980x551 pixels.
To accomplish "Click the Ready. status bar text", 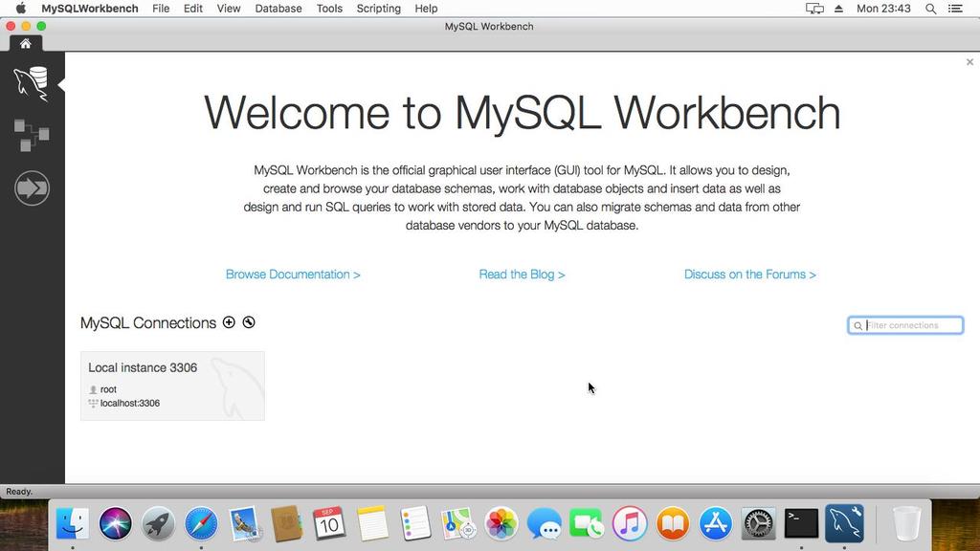I will 19,492.
